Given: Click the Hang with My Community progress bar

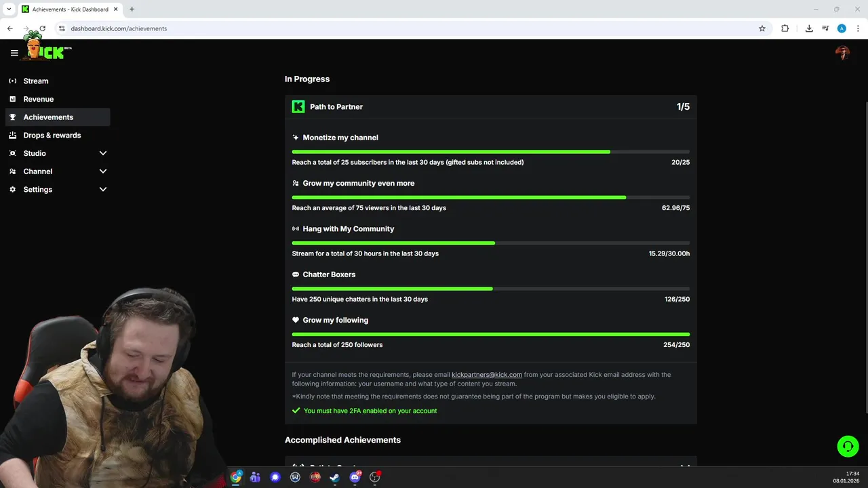Looking at the screenshot, I should pos(491,243).
